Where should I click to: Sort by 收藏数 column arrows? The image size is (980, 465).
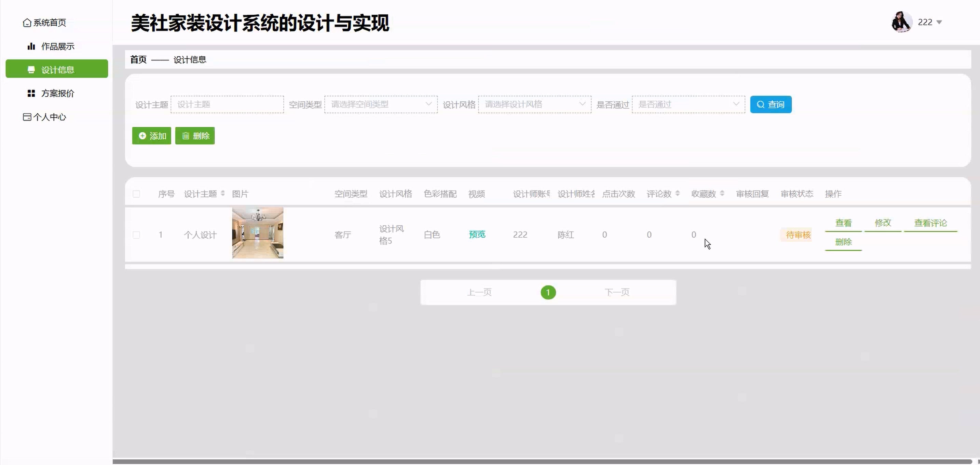point(722,194)
